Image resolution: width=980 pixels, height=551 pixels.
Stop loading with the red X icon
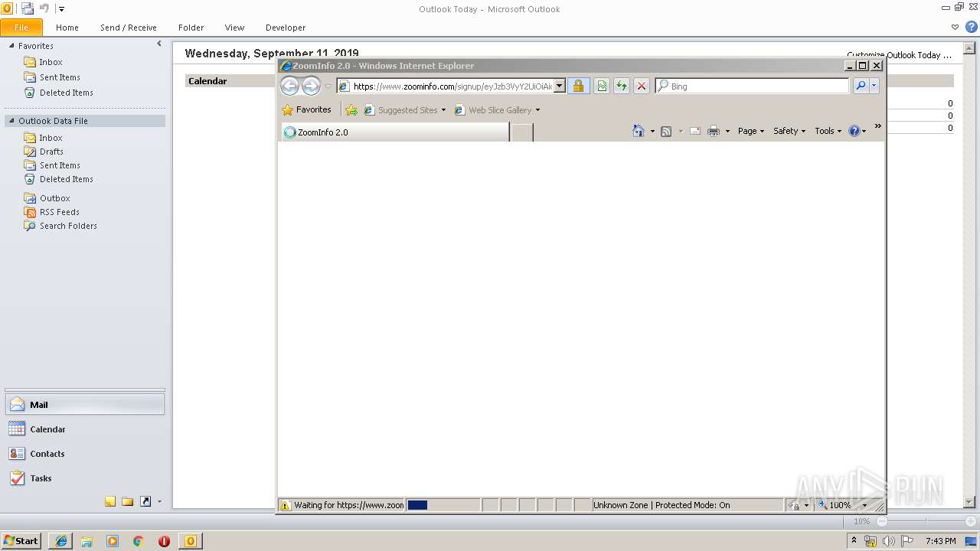coord(642,86)
